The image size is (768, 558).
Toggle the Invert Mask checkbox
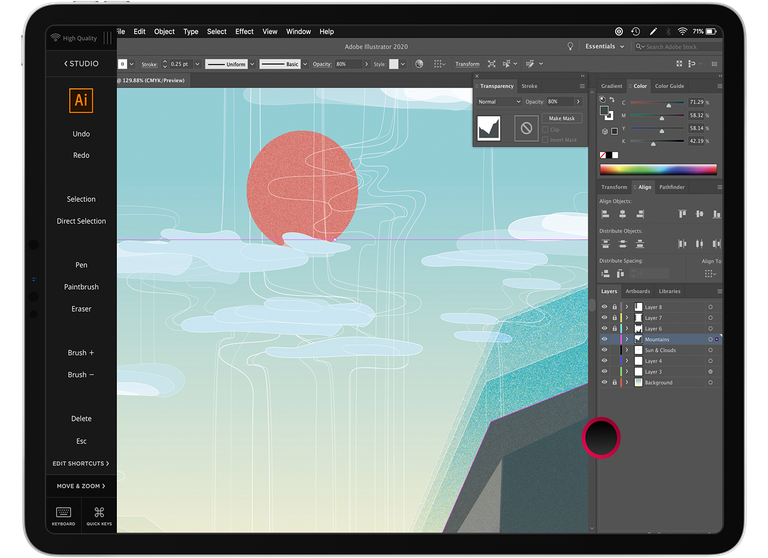545,140
